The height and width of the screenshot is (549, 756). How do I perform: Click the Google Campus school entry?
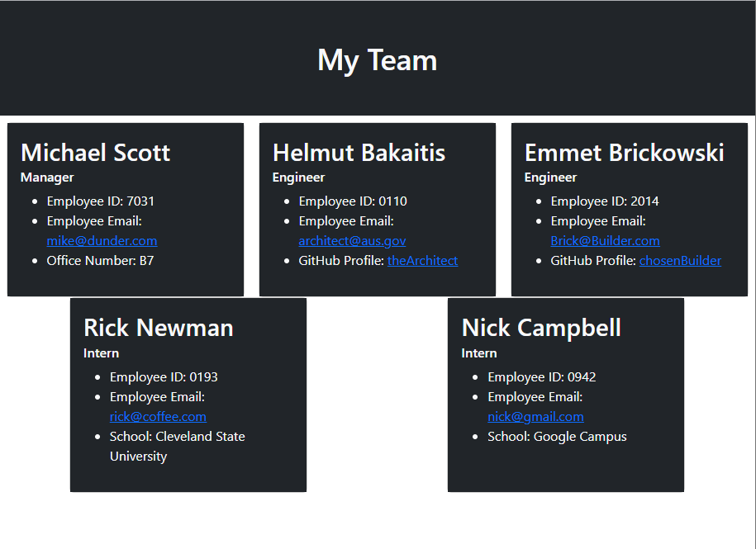tap(557, 436)
